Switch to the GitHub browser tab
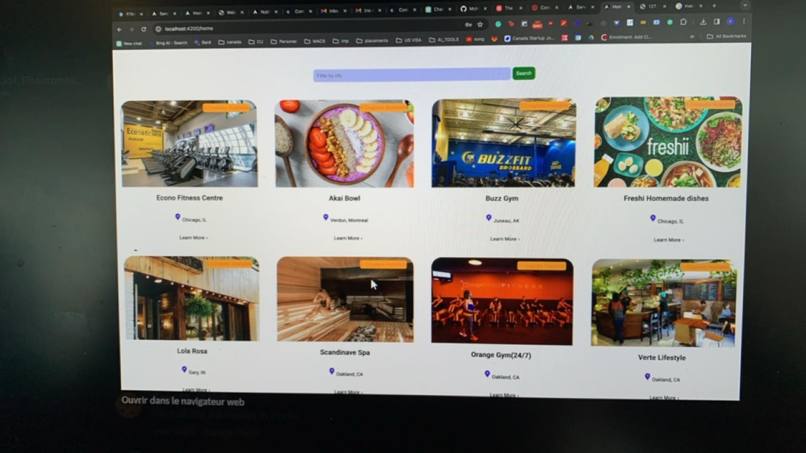This screenshot has height=453, width=806. pos(470,9)
